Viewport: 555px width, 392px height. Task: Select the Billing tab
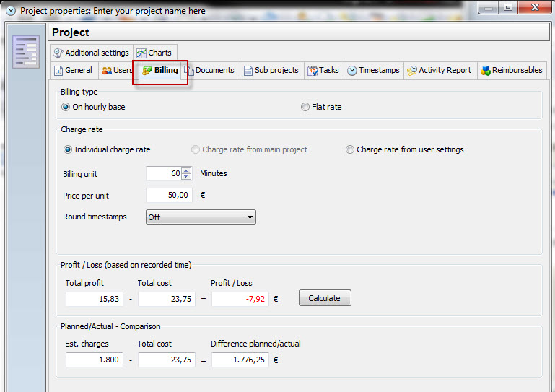pyautogui.click(x=160, y=71)
